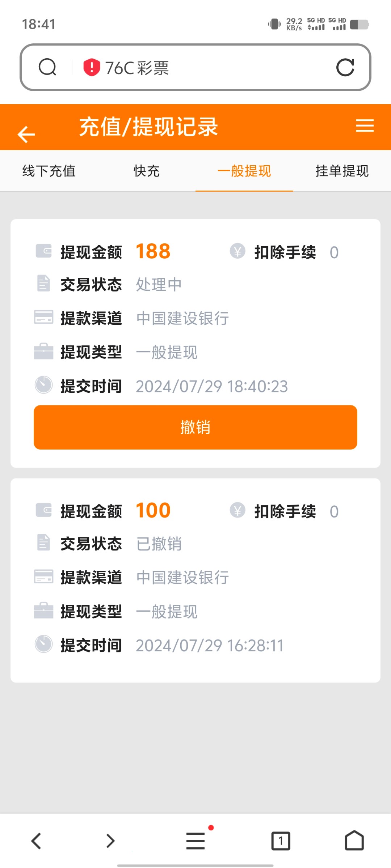Tap the browser forward arrow in bottom bar
This screenshot has height=868, width=391.
point(110,841)
